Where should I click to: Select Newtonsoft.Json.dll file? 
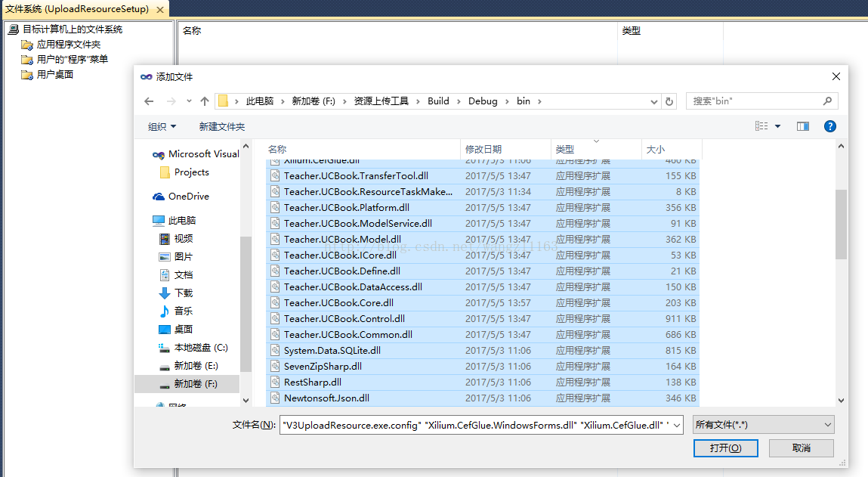point(482,398)
